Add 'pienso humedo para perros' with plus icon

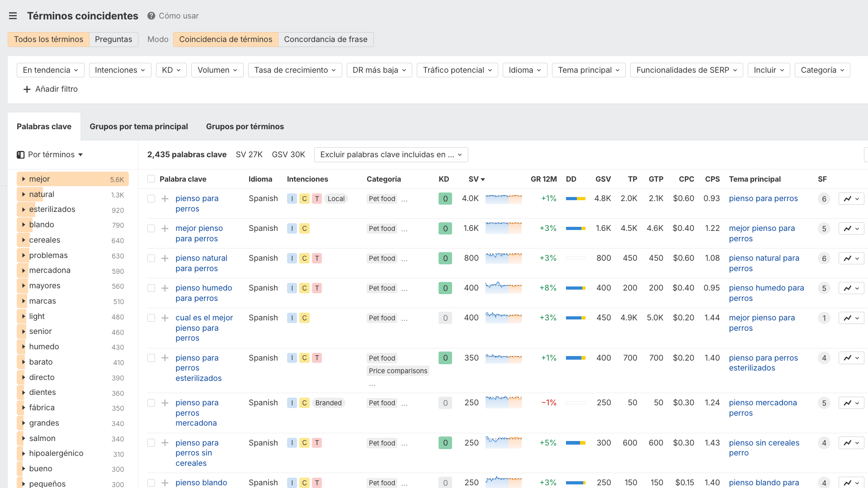[165, 288]
